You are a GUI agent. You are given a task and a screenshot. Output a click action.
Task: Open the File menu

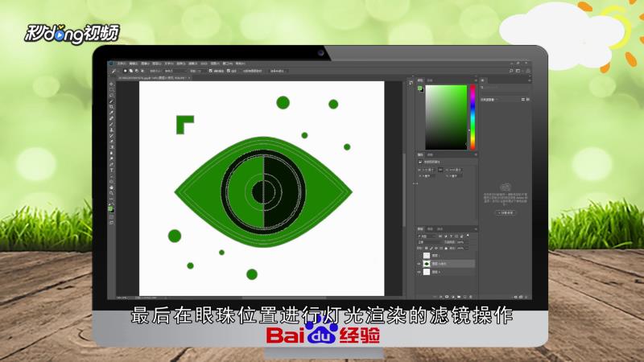tap(122, 64)
